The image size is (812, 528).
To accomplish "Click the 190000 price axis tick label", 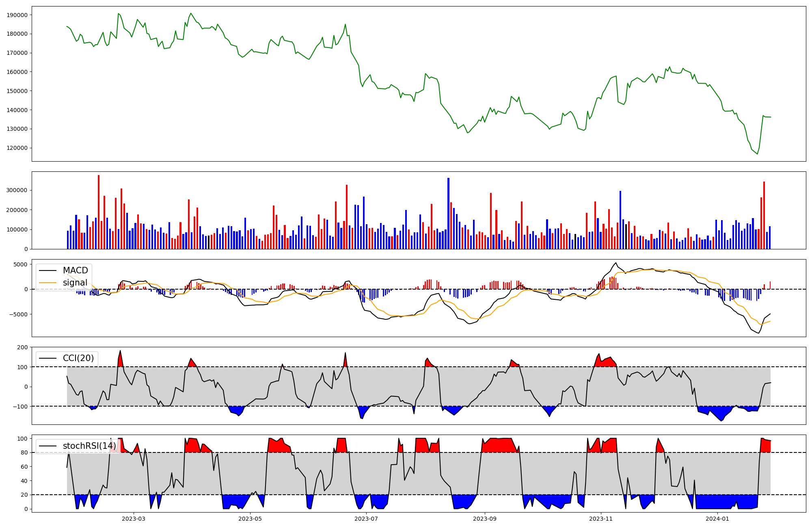I will (17, 15).
